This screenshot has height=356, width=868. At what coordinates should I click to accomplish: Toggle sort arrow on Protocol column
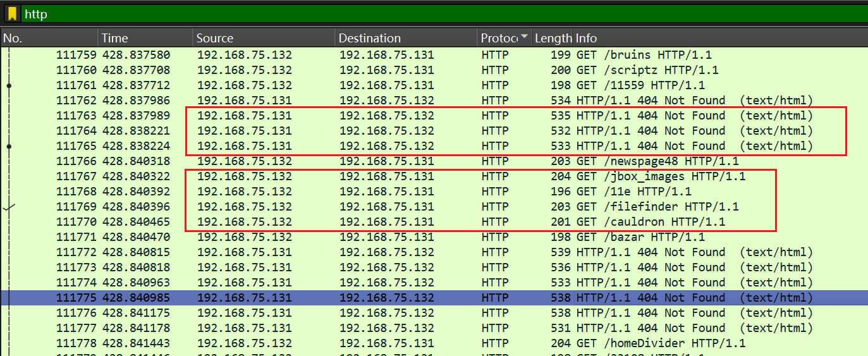(x=523, y=38)
